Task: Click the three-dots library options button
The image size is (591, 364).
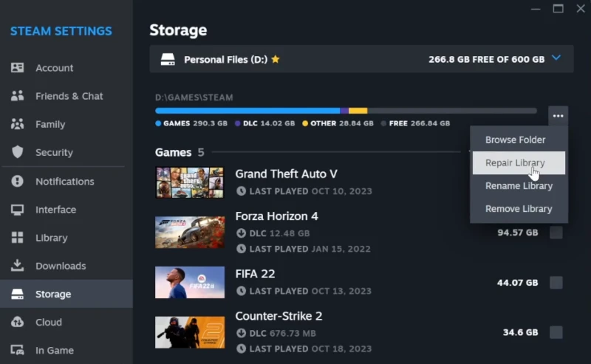Action: 558,116
